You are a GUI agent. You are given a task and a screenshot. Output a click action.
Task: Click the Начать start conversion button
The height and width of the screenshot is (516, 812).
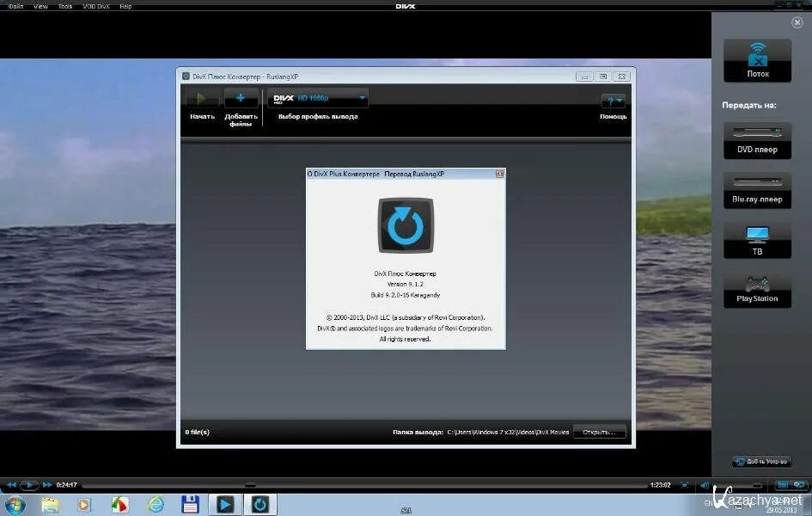(x=202, y=98)
